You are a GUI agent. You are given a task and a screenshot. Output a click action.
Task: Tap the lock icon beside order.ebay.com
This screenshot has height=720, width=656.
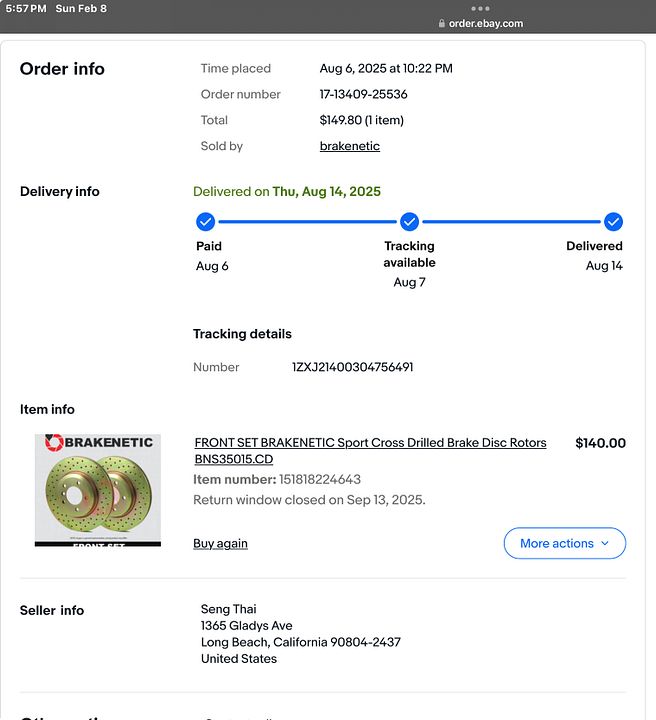[442, 23]
